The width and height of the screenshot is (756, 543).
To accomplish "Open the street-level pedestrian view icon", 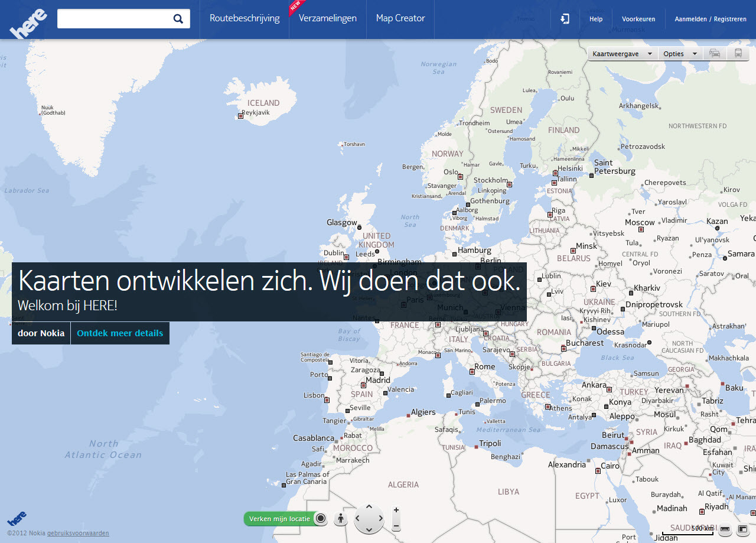I will [x=340, y=519].
